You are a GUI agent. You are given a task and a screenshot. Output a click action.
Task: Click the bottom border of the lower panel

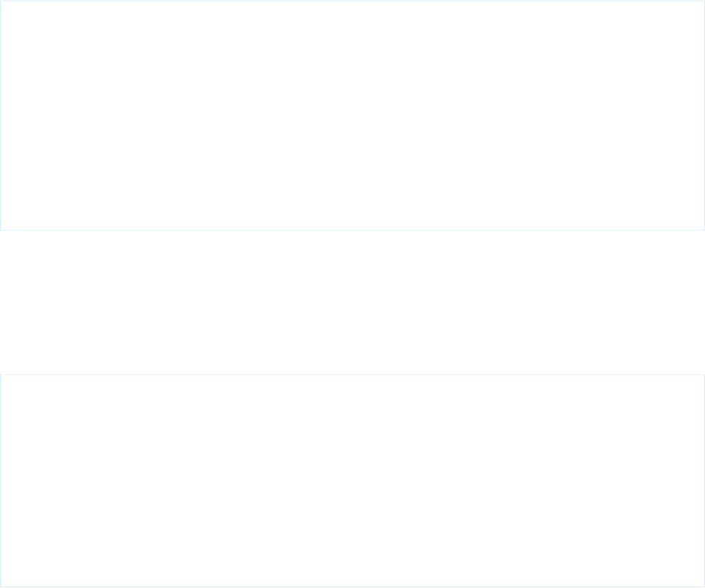pyautogui.click(x=352, y=587)
